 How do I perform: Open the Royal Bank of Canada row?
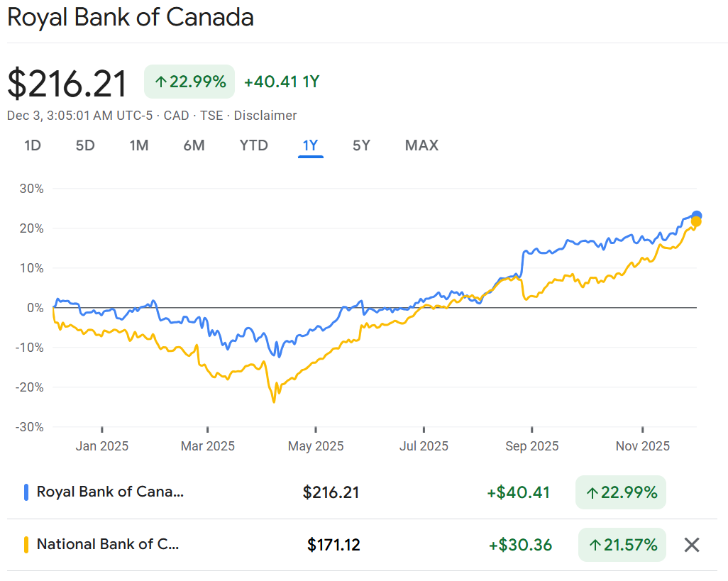tap(110, 492)
